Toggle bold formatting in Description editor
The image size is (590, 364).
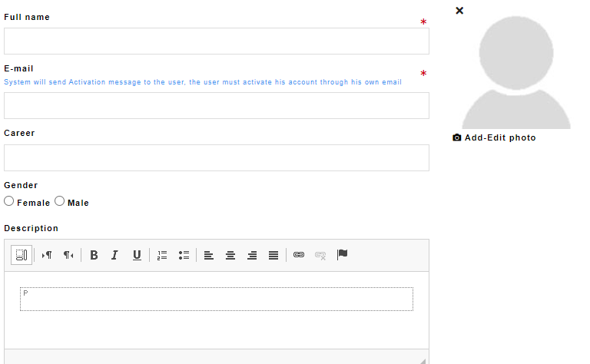tap(94, 255)
